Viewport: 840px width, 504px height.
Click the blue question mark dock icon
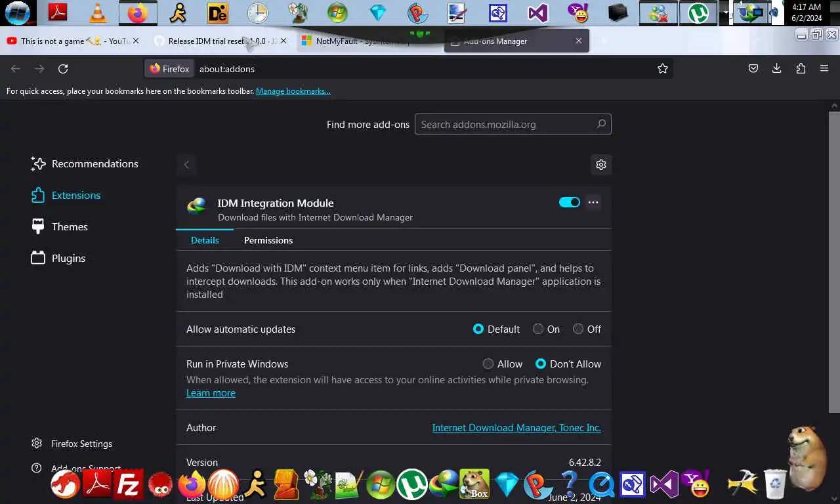[569, 484]
